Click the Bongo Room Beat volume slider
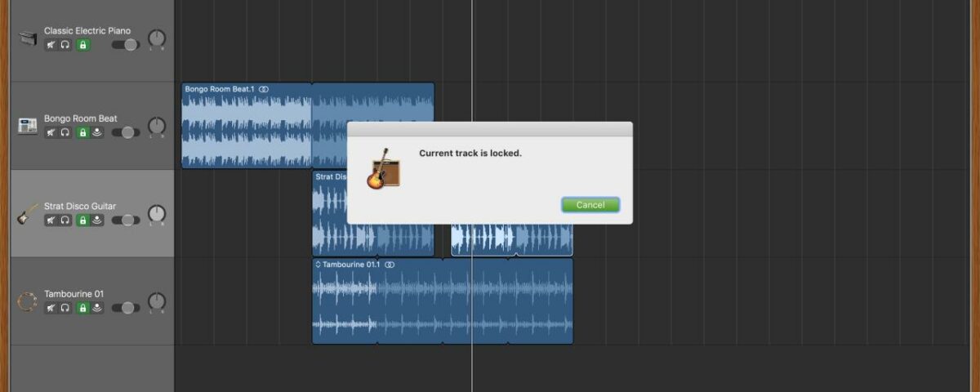The width and height of the screenshot is (980, 392). pyautogui.click(x=125, y=132)
